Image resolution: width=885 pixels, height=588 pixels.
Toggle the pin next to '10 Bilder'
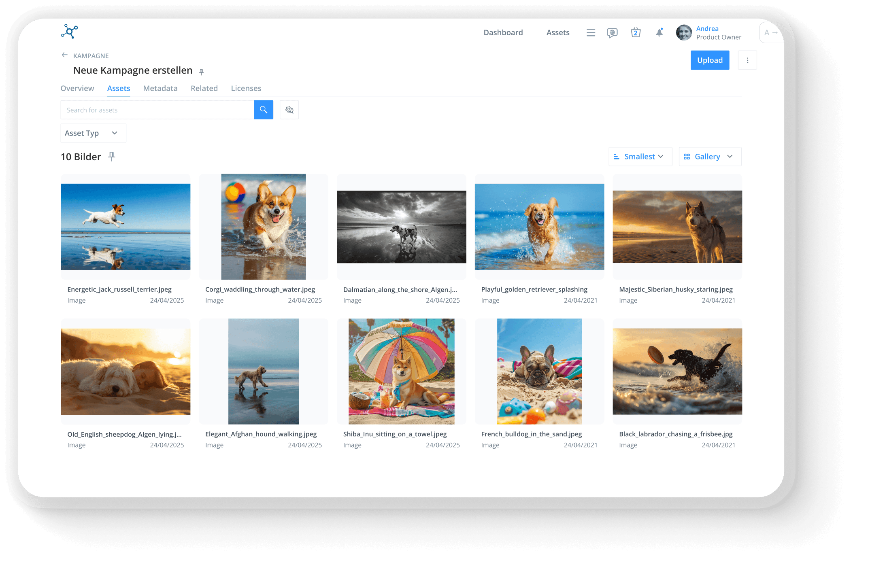[112, 156]
